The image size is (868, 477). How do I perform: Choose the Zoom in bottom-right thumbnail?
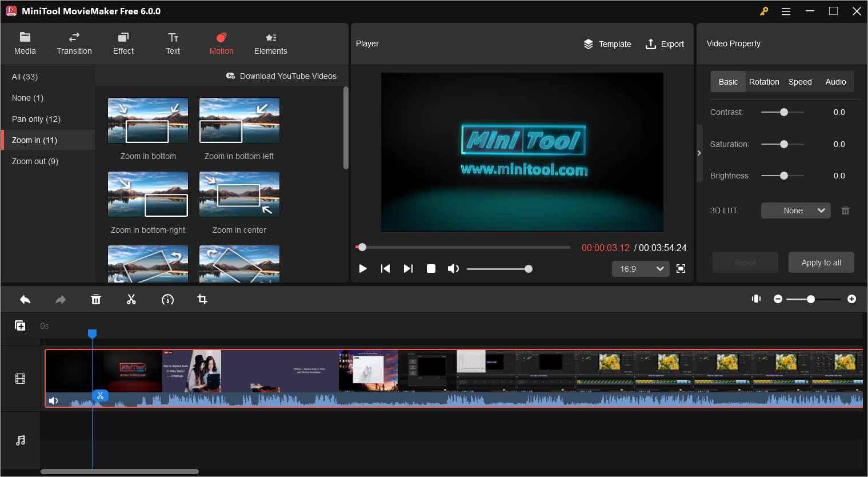coord(148,194)
